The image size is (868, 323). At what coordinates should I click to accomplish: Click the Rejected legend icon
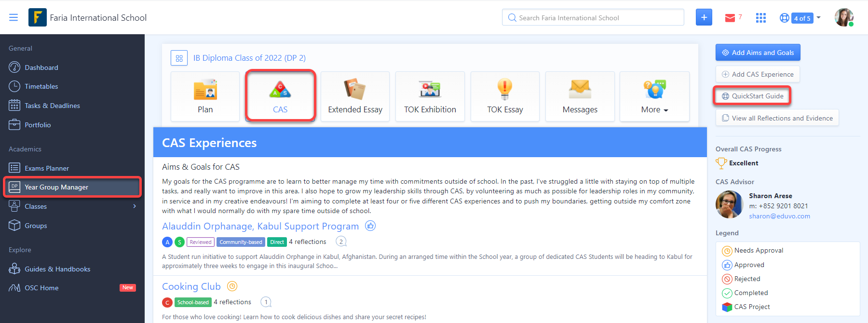727,279
